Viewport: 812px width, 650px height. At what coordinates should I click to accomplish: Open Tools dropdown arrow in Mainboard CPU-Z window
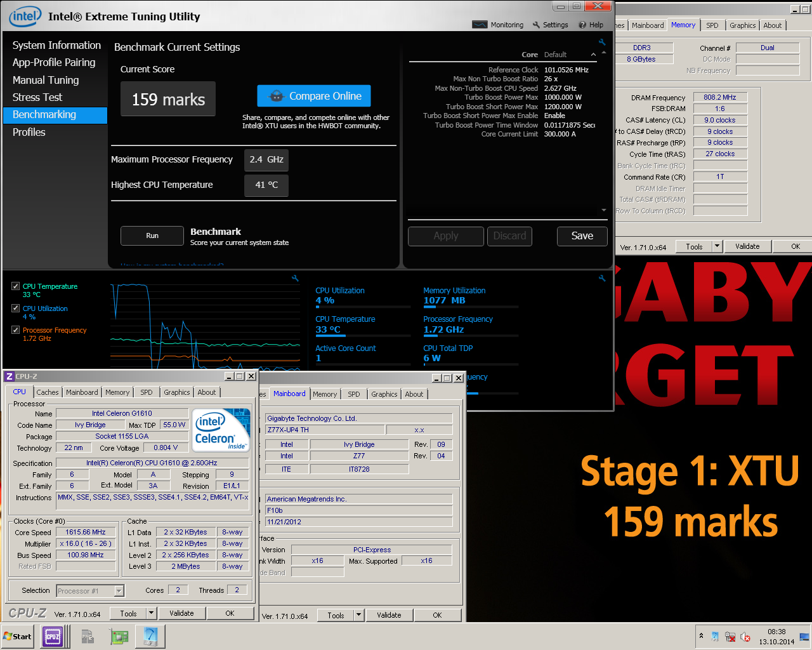point(358,615)
